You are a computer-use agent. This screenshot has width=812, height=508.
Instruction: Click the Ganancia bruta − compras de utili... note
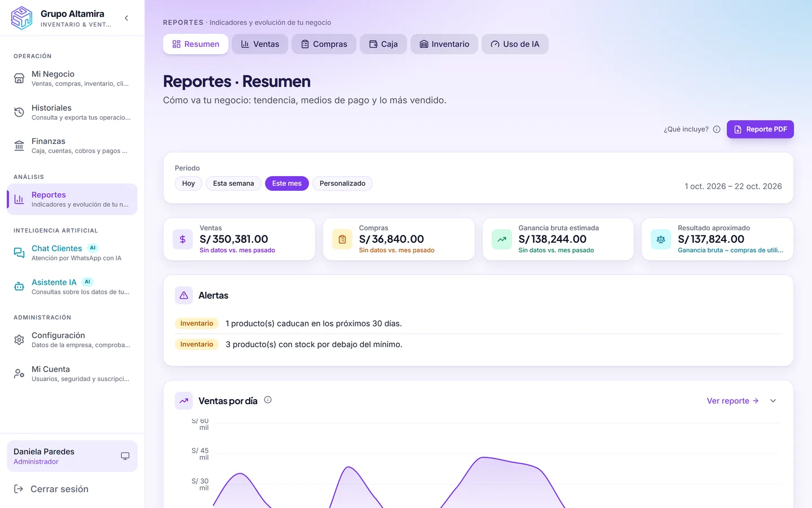(x=730, y=250)
